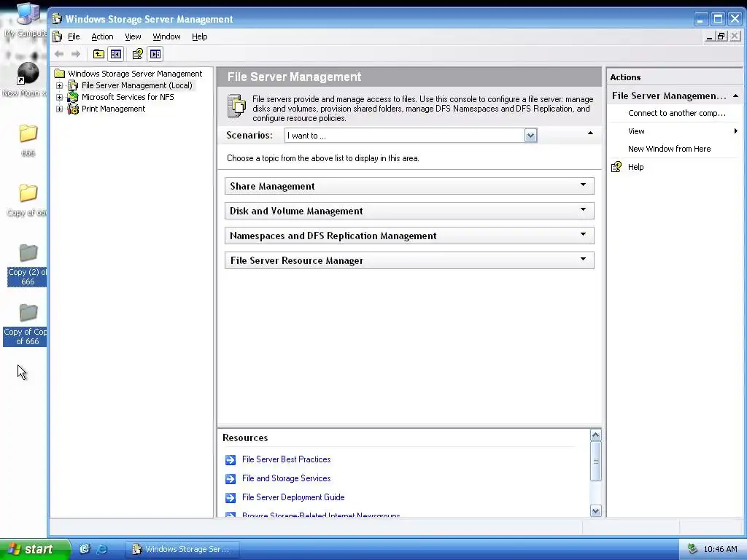Click the Forward arrow toolbar button
Image resolution: width=747 pixels, height=560 pixels.
point(76,54)
